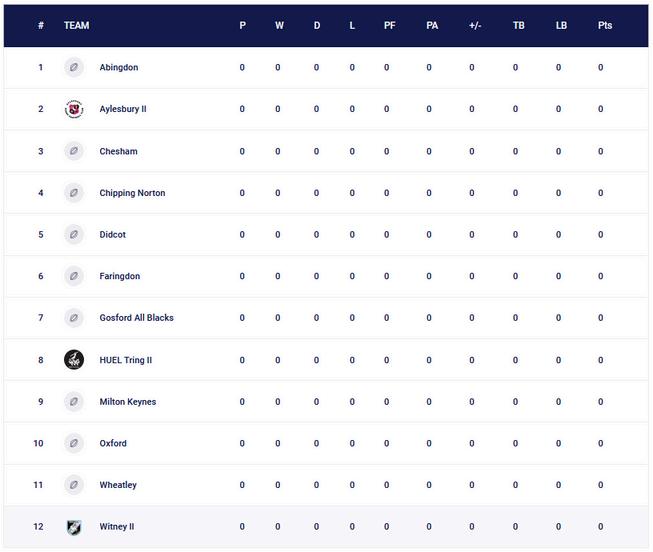Click the Aylesbury II club crest

74,109
